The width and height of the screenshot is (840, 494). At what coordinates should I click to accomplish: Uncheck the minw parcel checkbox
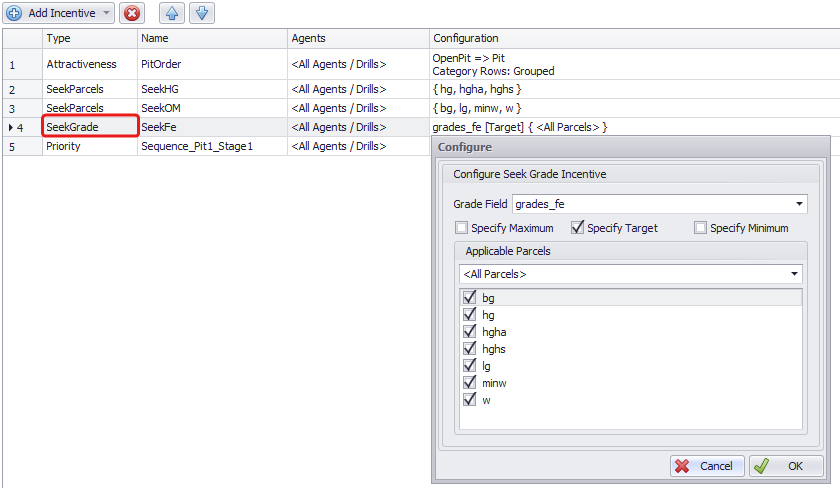point(469,383)
